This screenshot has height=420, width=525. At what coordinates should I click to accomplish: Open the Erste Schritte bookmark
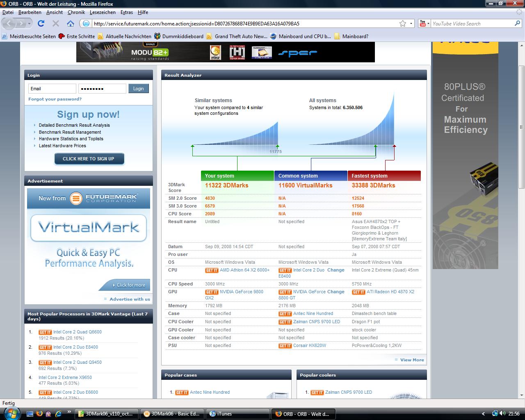[77, 36]
